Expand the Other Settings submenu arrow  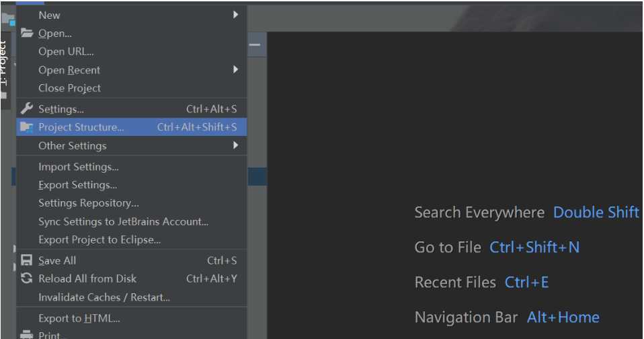click(235, 145)
